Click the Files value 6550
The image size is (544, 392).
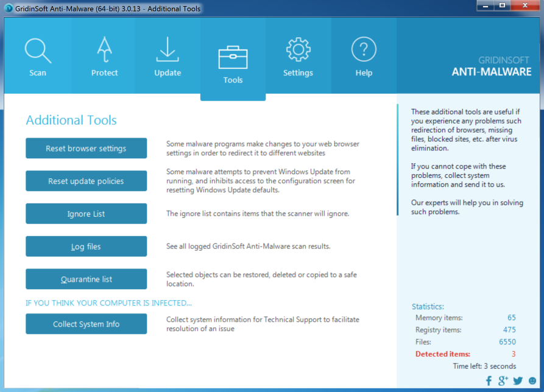(507, 341)
